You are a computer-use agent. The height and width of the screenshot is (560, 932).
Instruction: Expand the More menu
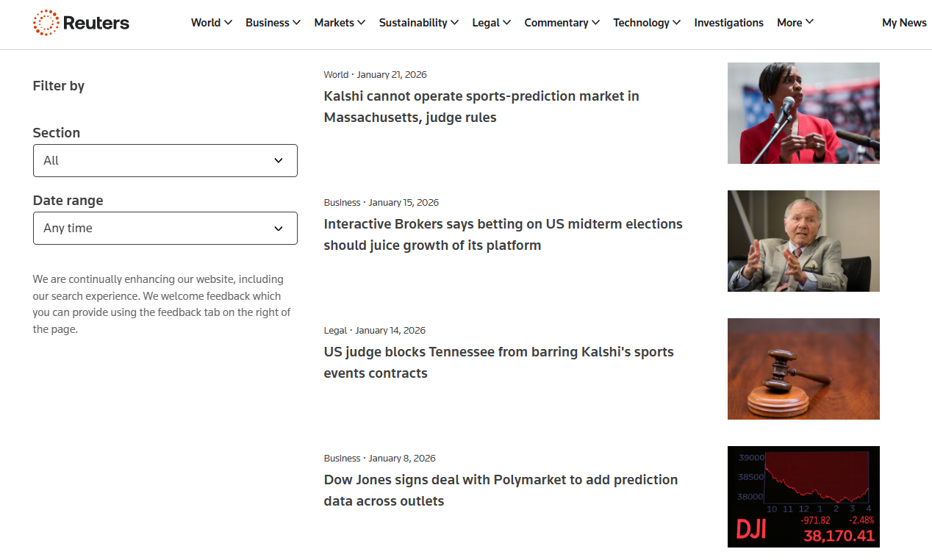[x=795, y=23]
